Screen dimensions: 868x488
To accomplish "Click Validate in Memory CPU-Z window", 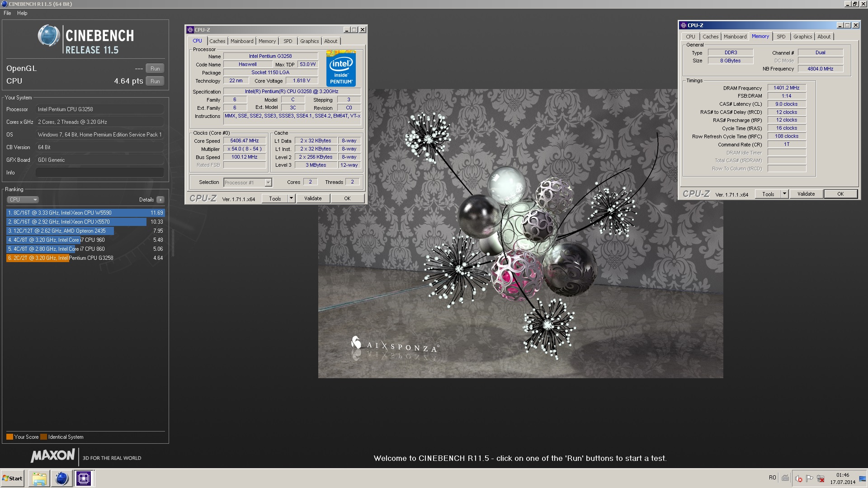I will click(806, 194).
